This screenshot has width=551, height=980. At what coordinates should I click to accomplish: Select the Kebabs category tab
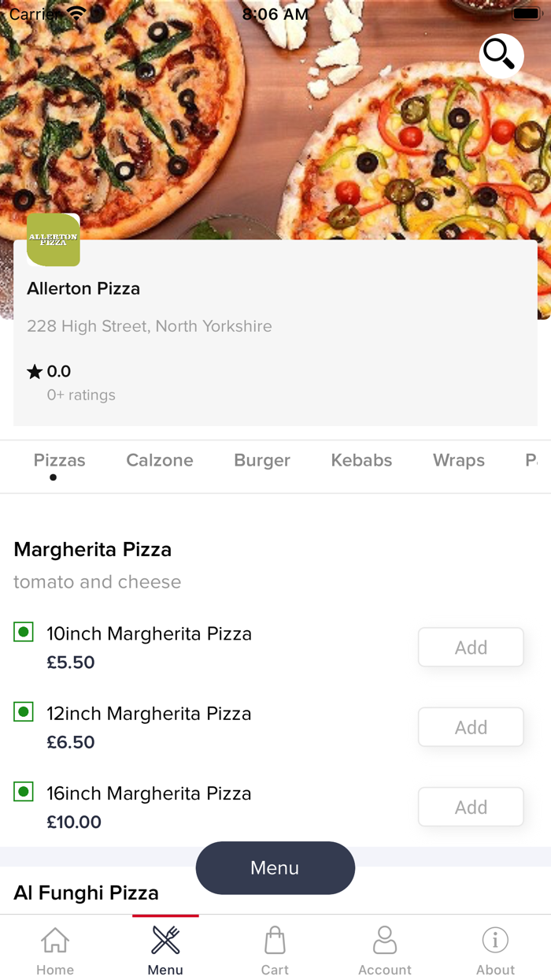point(361,460)
